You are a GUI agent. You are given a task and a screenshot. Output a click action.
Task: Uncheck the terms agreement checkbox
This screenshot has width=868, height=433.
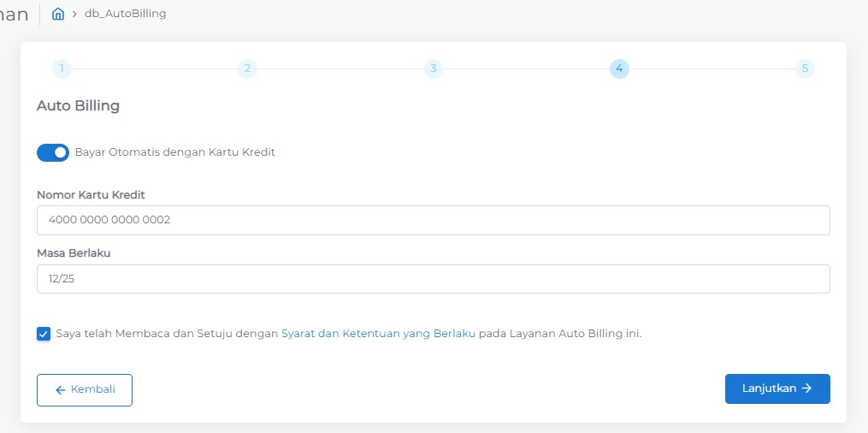click(44, 334)
